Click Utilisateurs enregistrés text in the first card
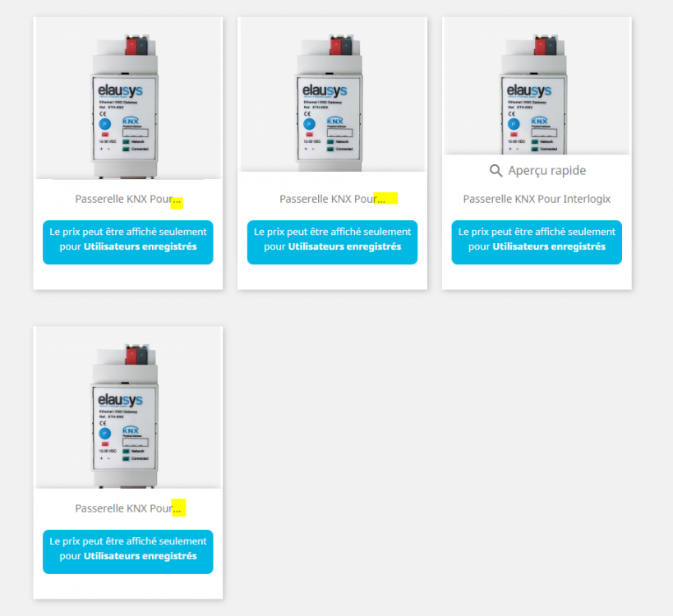Viewport: 673px width, 616px height. (141, 246)
